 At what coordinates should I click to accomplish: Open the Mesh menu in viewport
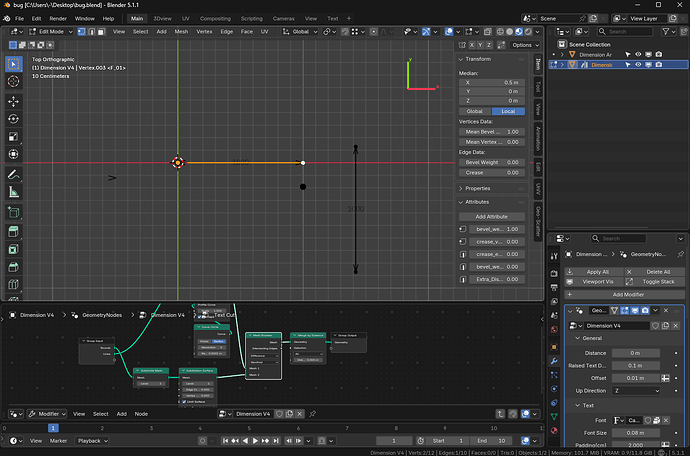pyautogui.click(x=181, y=32)
